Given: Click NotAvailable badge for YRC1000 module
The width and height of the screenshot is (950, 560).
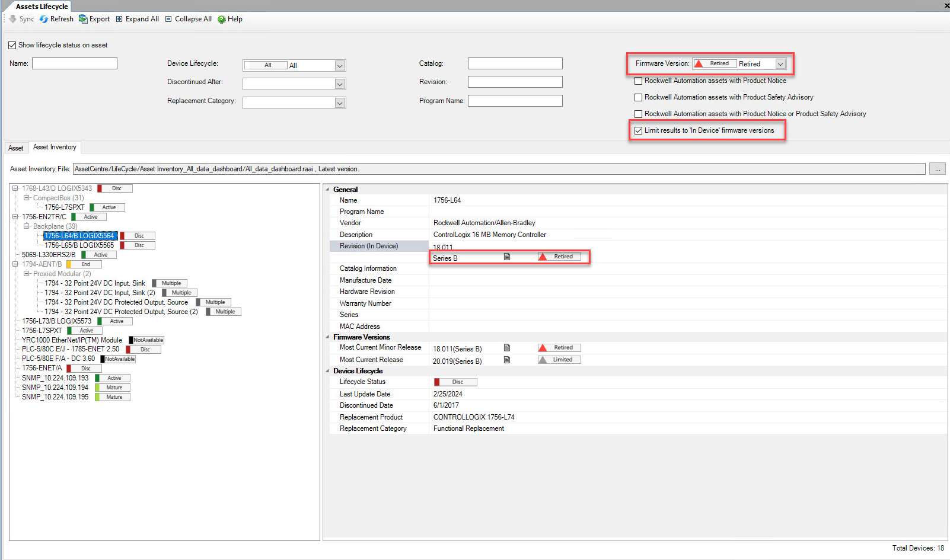Looking at the screenshot, I should pyautogui.click(x=146, y=340).
